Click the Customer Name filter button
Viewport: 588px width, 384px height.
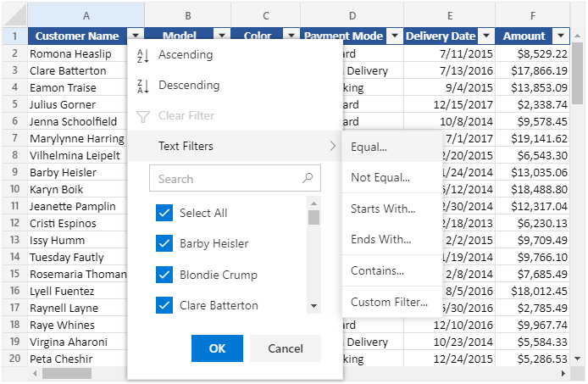(x=136, y=36)
